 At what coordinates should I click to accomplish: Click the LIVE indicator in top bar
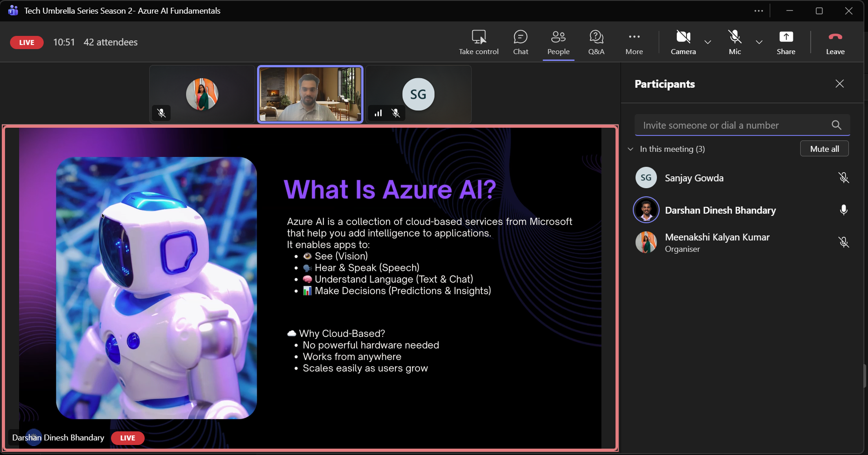coord(27,42)
